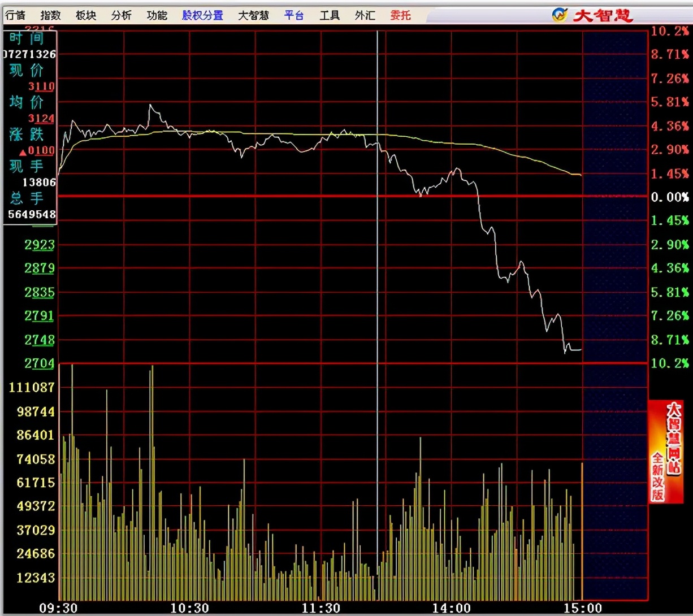
Task: Click the 09:30 time axis label
Action: 58,608
